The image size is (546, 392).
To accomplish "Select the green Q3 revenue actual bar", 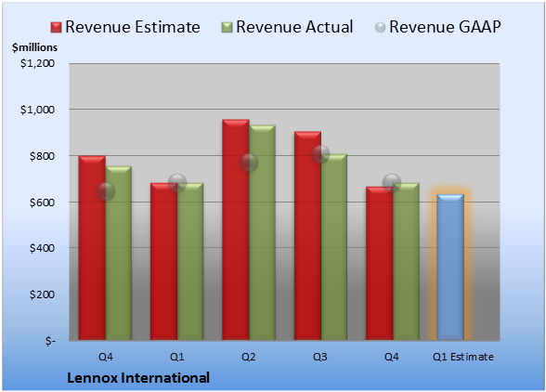I will coord(334,247).
